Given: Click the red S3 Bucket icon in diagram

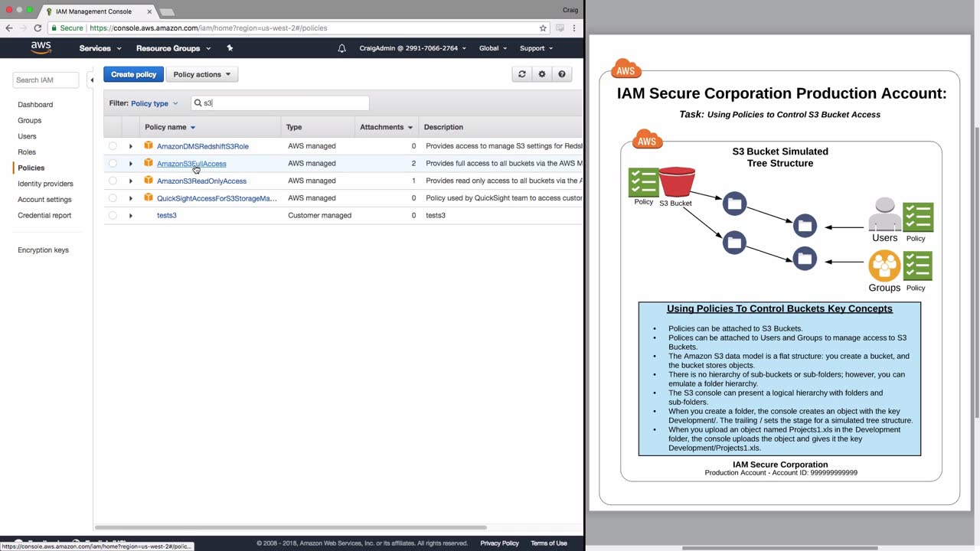Looking at the screenshot, I should 677,182.
